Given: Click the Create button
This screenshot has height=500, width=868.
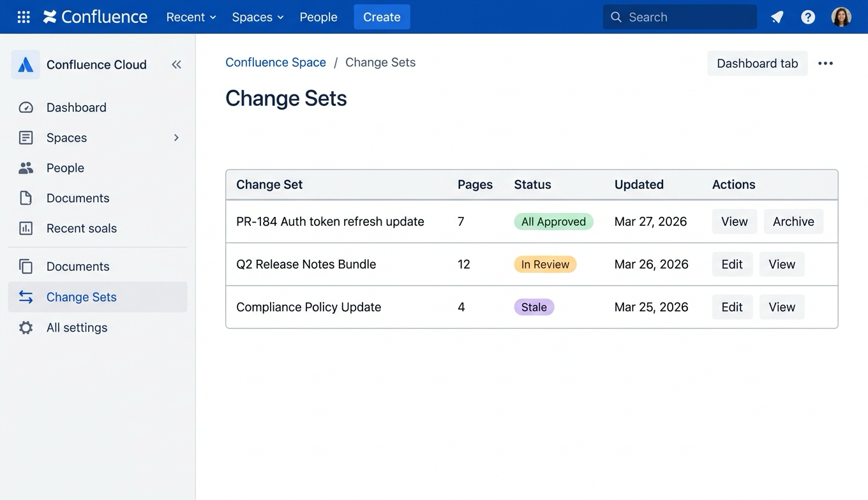Looking at the screenshot, I should 382,17.
